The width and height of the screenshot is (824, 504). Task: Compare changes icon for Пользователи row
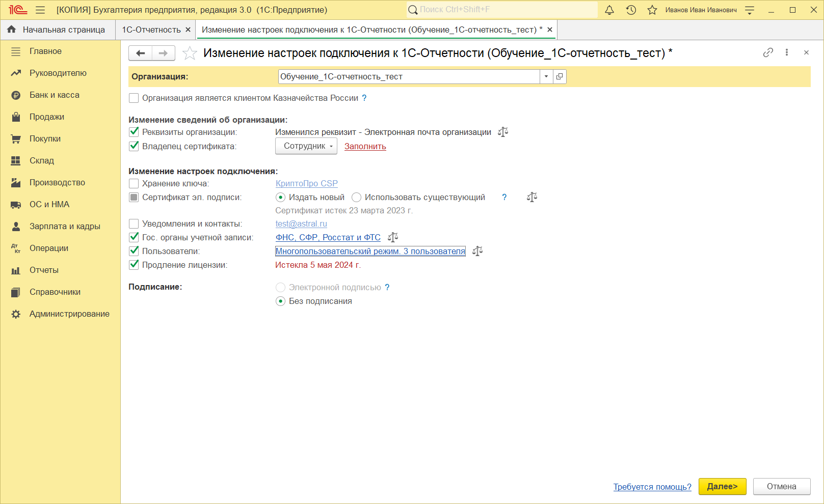[477, 251]
